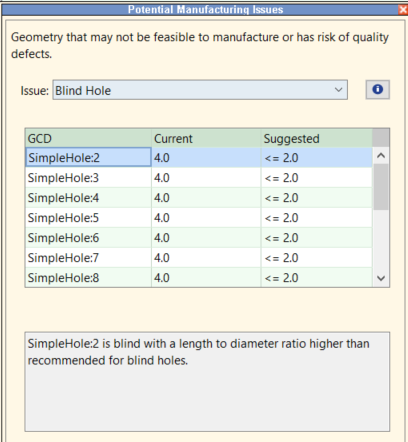Click the Issue combo box chevron arrow
Image resolution: width=408 pixels, height=442 pixels.
click(338, 90)
